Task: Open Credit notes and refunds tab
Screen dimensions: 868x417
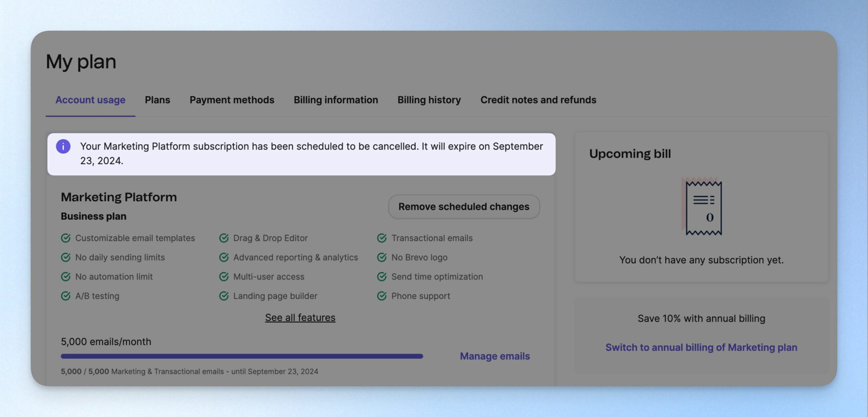Action: click(x=538, y=100)
